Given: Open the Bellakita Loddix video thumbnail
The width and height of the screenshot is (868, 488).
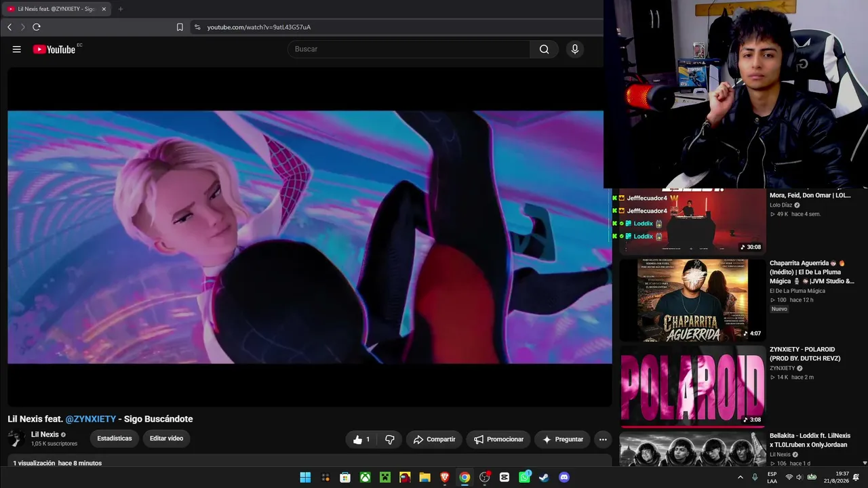Looking at the screenshot, I should click(692, 449).
